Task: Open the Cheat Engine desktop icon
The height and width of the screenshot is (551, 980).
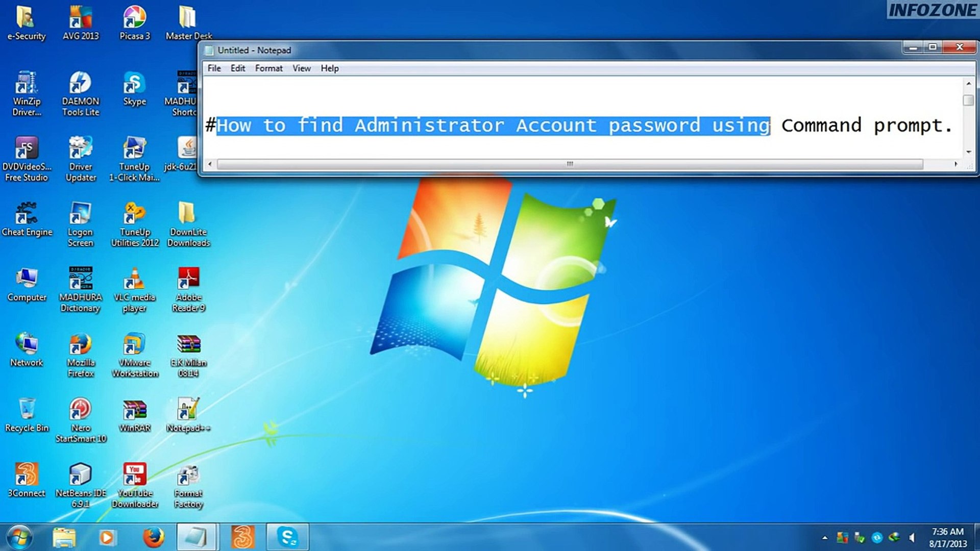Action: pyautogui.click(x=27, y=214)
